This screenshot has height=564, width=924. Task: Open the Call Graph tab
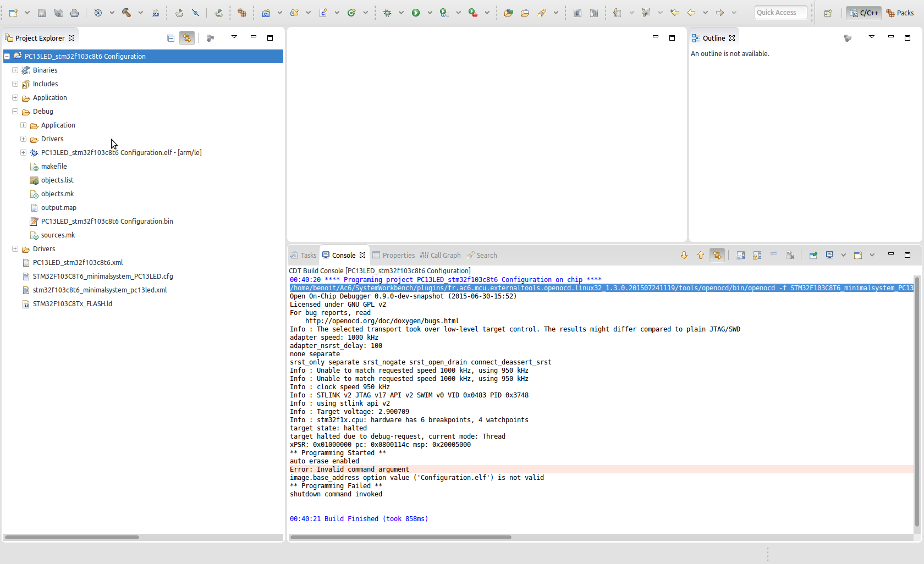point(441,255)
